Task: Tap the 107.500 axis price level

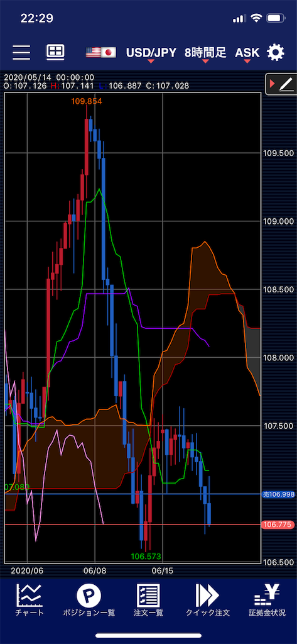Action: (278, 426)
